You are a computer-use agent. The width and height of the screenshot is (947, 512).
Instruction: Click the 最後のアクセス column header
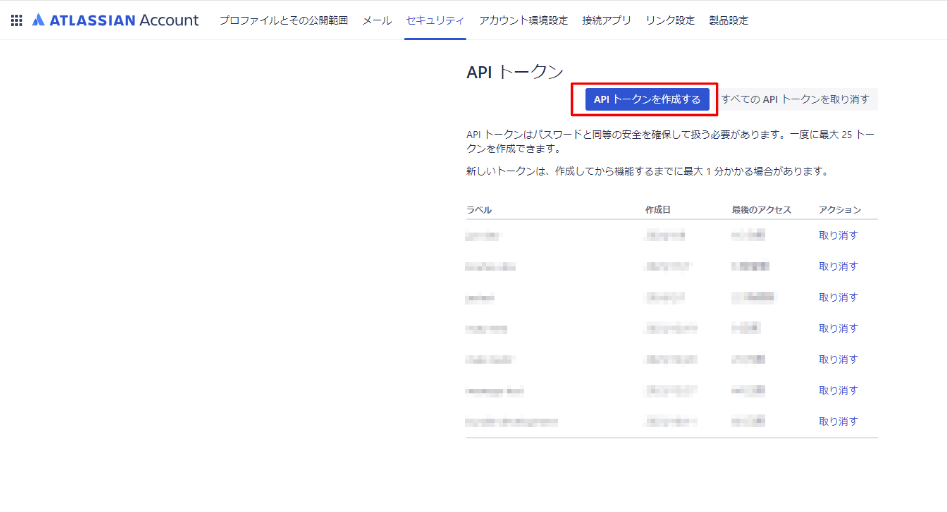[761, 210]
